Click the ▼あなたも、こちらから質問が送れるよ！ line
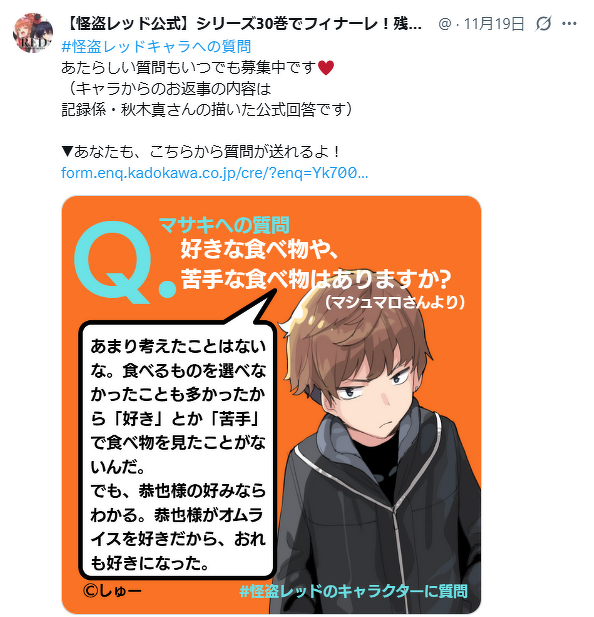The image size is (594, 617). pyautogui.click(x=201, y=151)
